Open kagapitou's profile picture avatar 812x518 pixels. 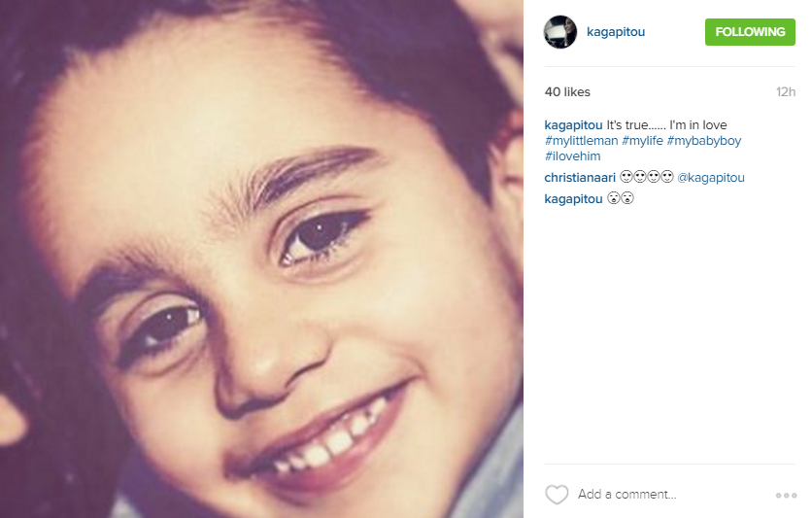pyautogui.click(x=559, y=32)
